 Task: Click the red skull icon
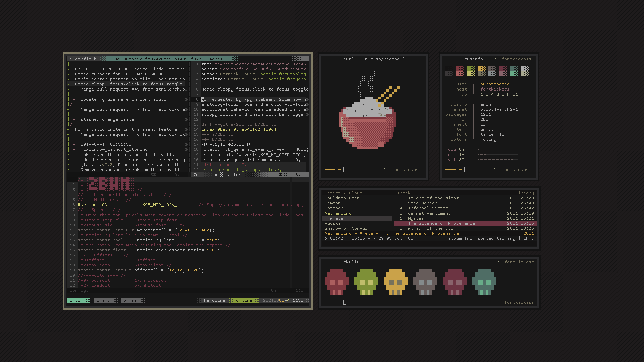point(336,282)
